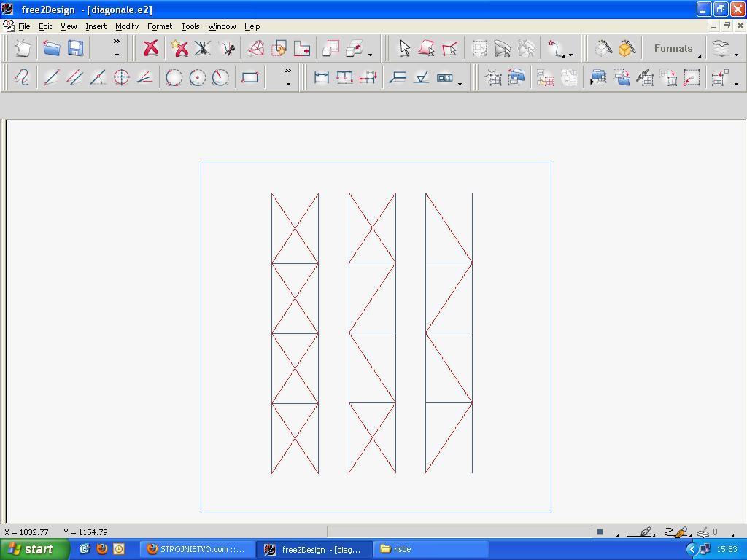Open an existing file via the folder icon

52,48
